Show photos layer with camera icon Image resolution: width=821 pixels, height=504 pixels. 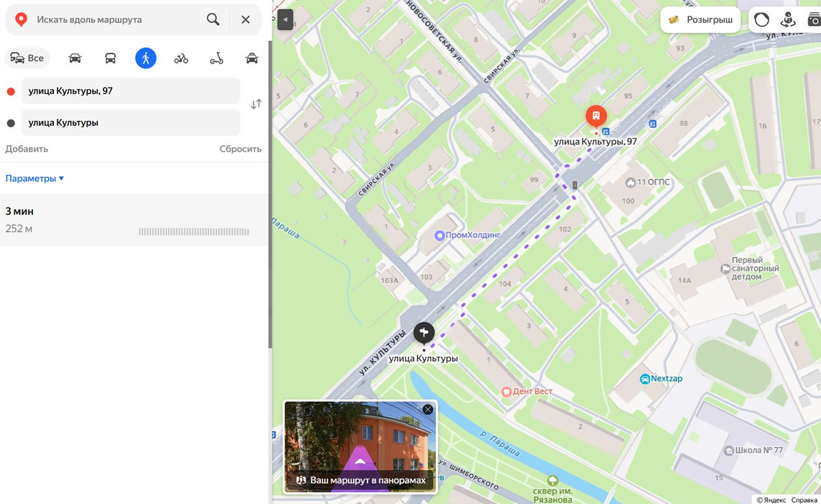[814, 20]
